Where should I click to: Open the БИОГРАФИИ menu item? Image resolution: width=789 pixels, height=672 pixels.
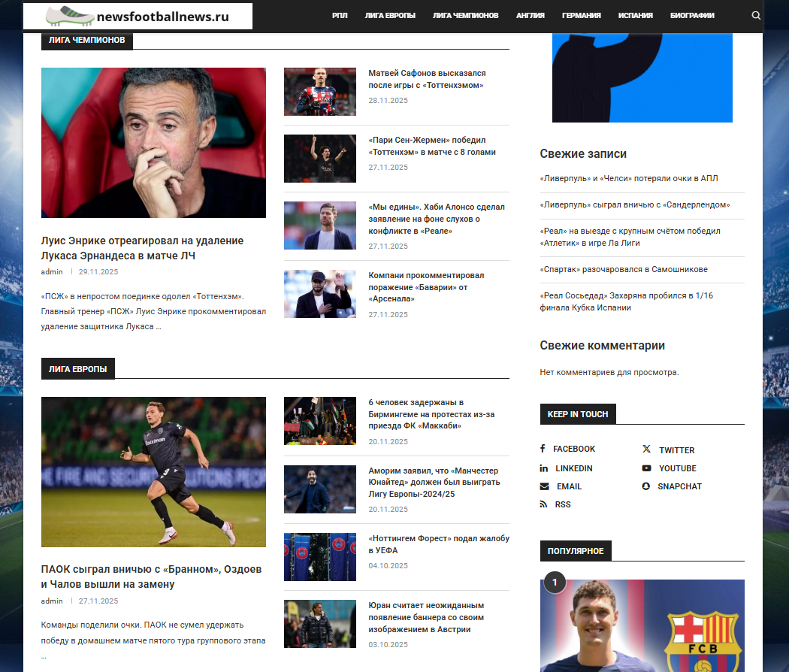pos(692,16)
